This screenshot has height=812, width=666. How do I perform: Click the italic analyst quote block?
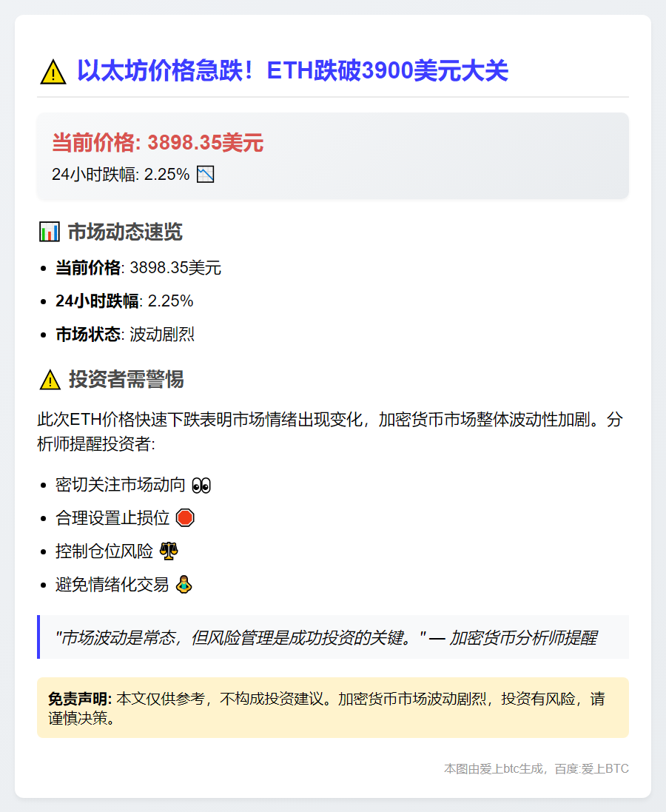[x=333, y=637]
